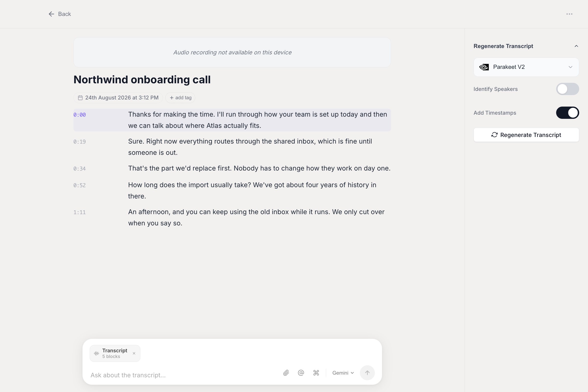Open the Gemini model selector
The image size is (588, 392).
pyautogui.click(x=343, y=373)
